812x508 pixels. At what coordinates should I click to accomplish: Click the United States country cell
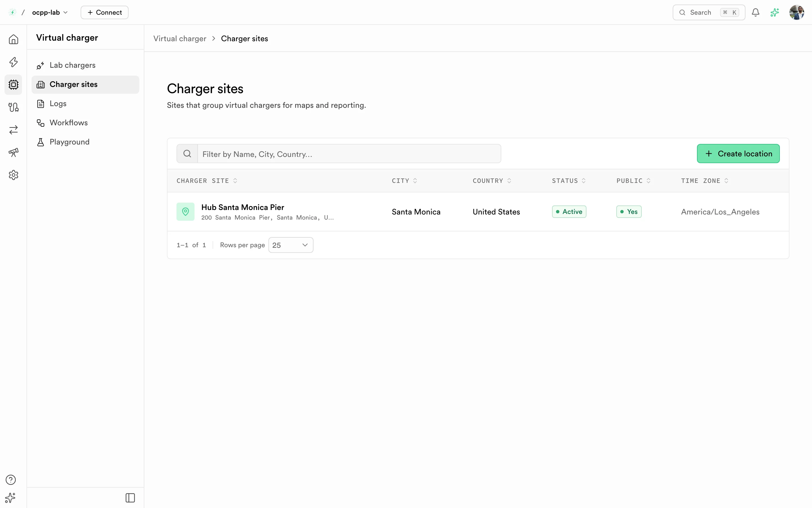(x=496, y=212)
